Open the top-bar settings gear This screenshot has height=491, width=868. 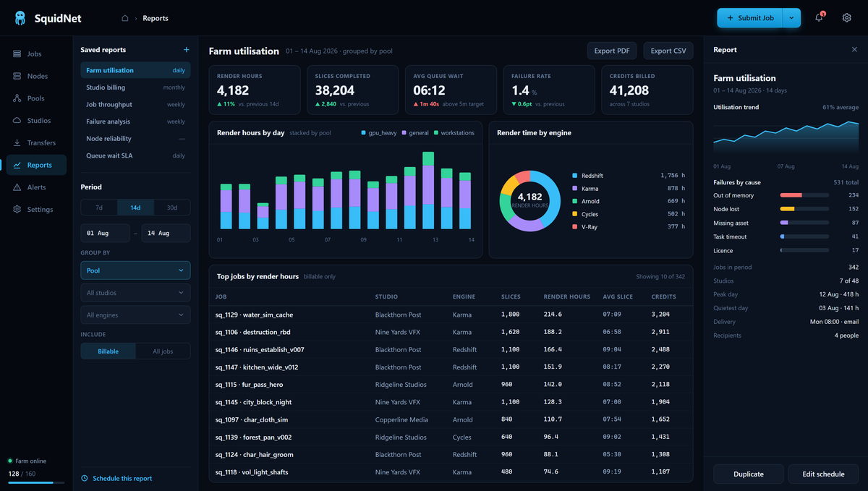coord(846,18)
